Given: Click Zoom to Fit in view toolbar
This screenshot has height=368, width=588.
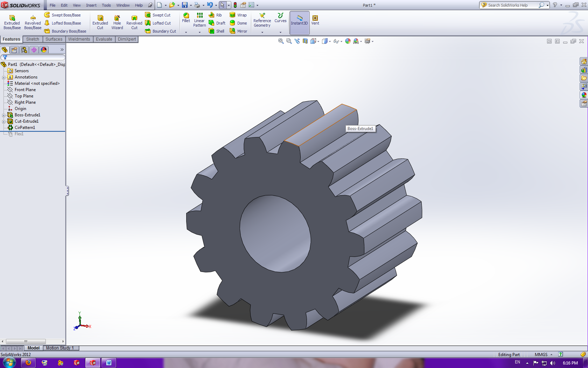Looking at the screenshot, I should 281,41.
